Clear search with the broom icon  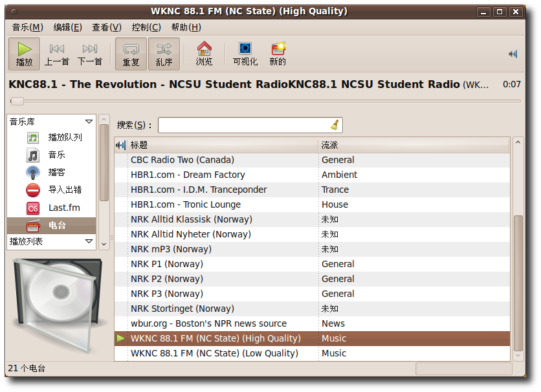[x=335, y=125]
